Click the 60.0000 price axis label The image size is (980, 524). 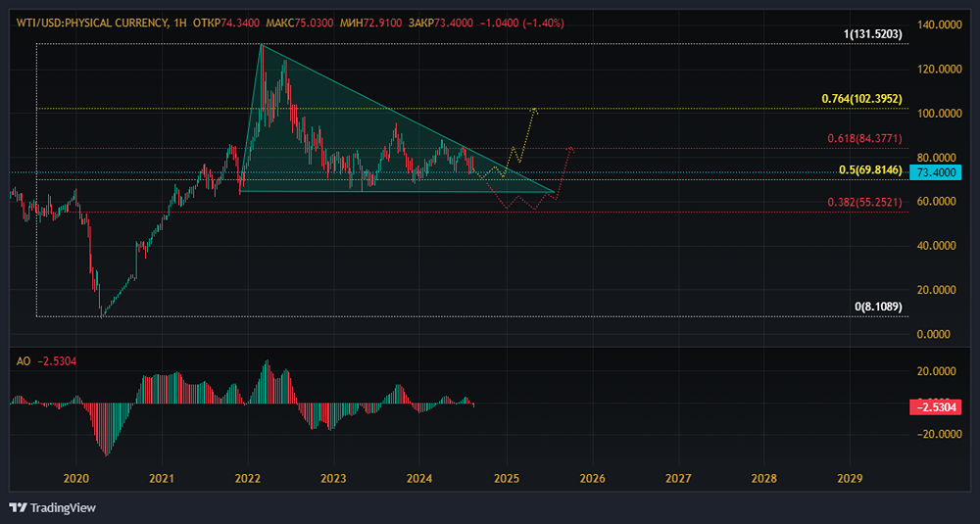pos(937,202)
